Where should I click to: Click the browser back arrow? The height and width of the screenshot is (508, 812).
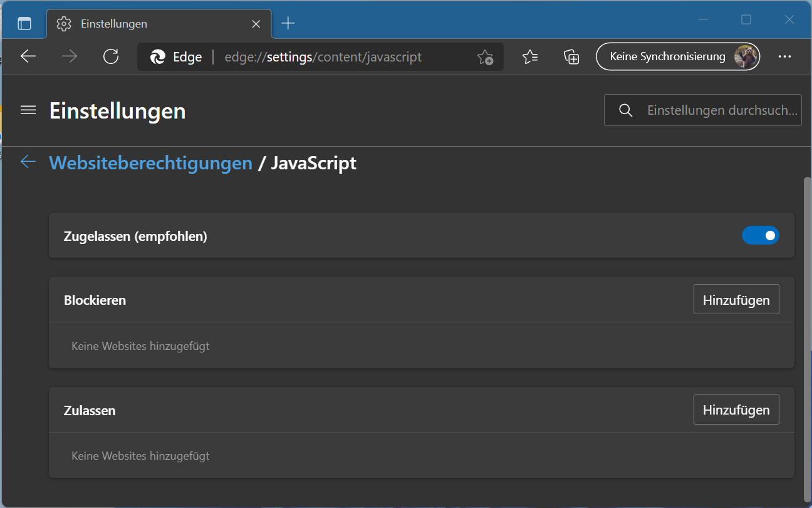click(x=28, y=56)
